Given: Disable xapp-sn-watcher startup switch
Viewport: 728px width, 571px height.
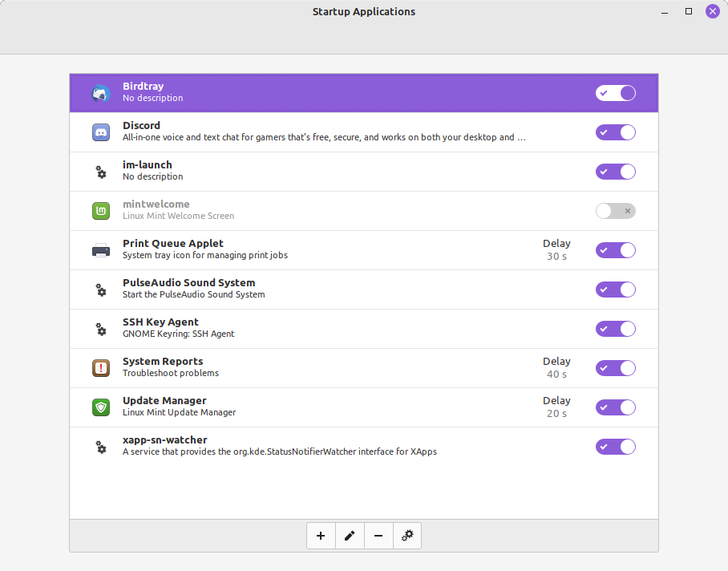Looking at the screenshot, I should tap(616, 447).
